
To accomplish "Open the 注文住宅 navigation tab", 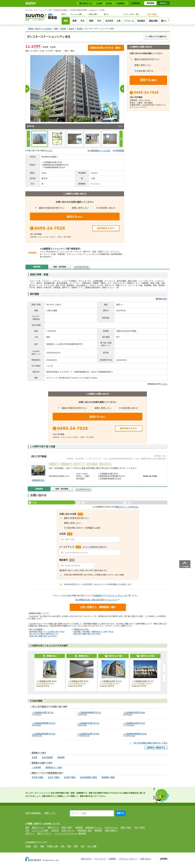I will click(x=109, y=21).
